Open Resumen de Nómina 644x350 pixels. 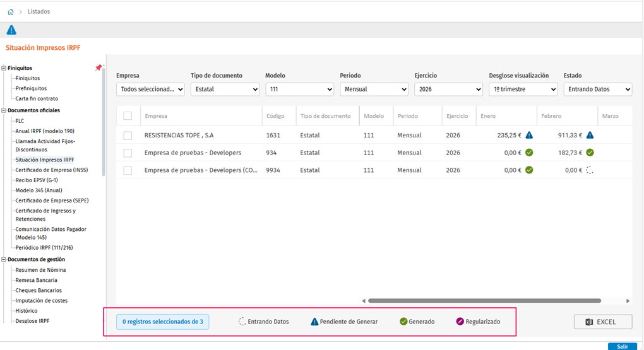pos(40,270)
